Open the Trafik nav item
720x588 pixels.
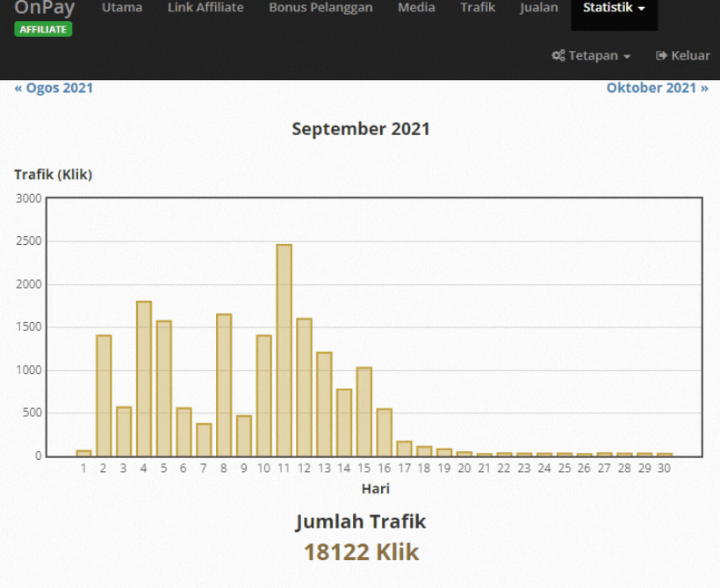click(478, 9)
